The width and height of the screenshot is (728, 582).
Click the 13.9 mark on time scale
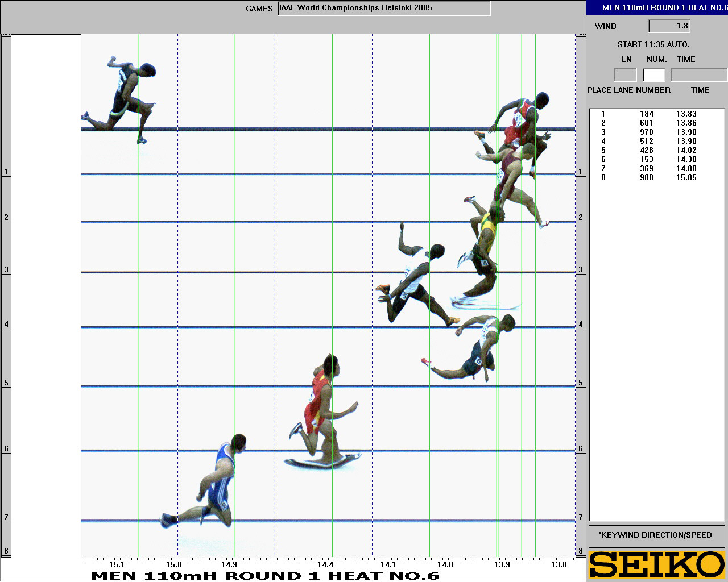click(502, 564)
